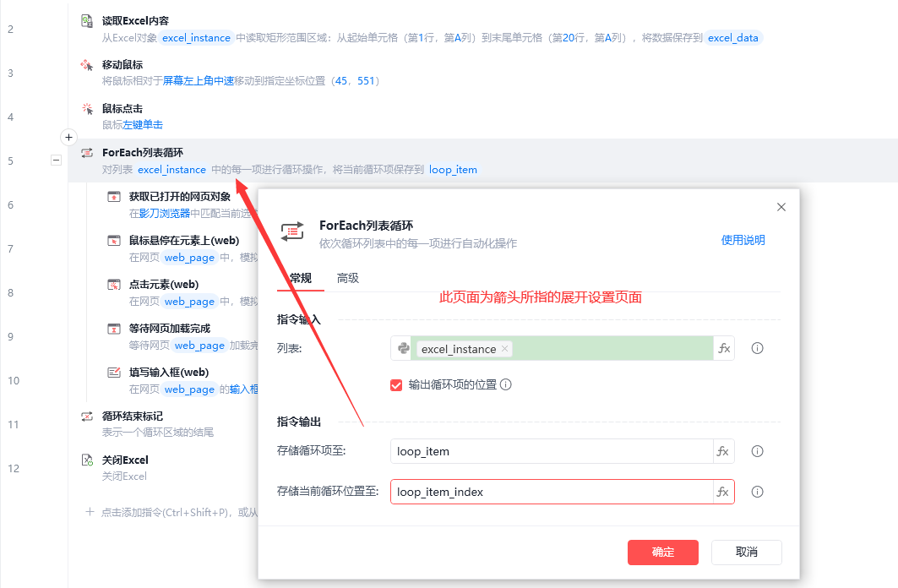Click the fx button of 列表 field
Image resolution: width=898 pixels, height=588 pixels.
724,348
